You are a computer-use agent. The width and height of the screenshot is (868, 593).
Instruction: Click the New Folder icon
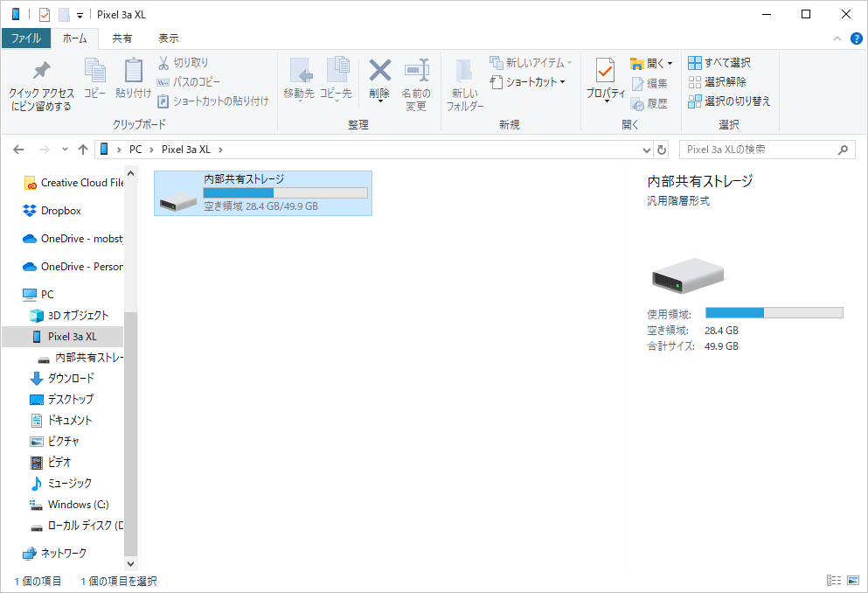tap(464, 72)
